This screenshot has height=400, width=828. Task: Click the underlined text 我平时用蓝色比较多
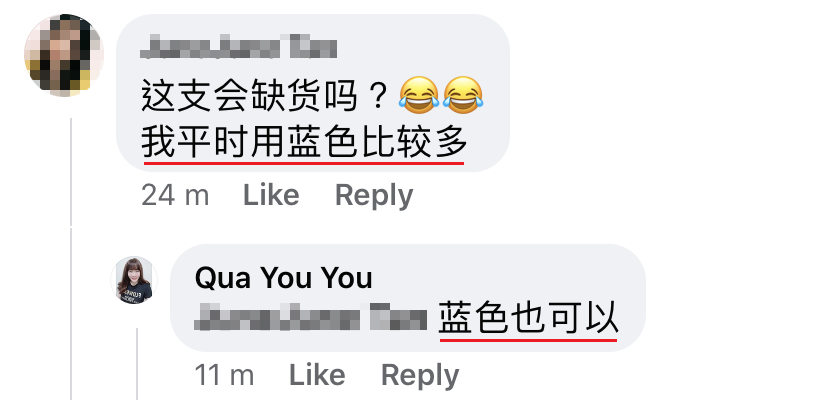[304, 143]
